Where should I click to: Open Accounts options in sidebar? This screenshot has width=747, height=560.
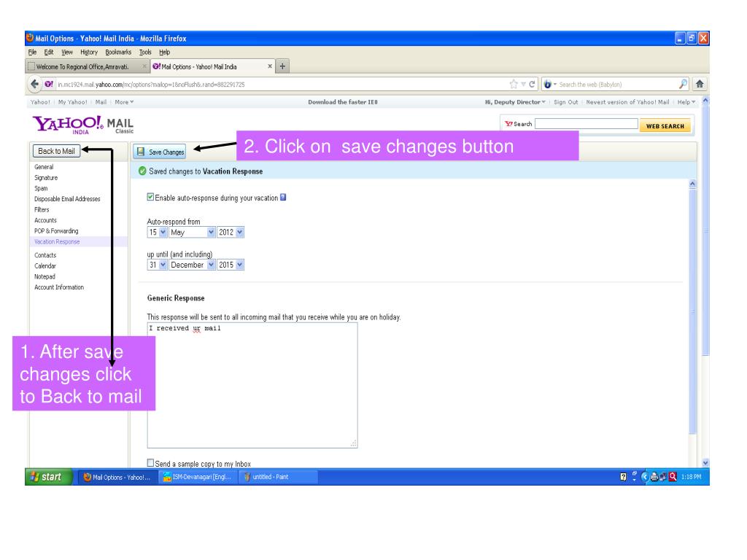[45, 220]
